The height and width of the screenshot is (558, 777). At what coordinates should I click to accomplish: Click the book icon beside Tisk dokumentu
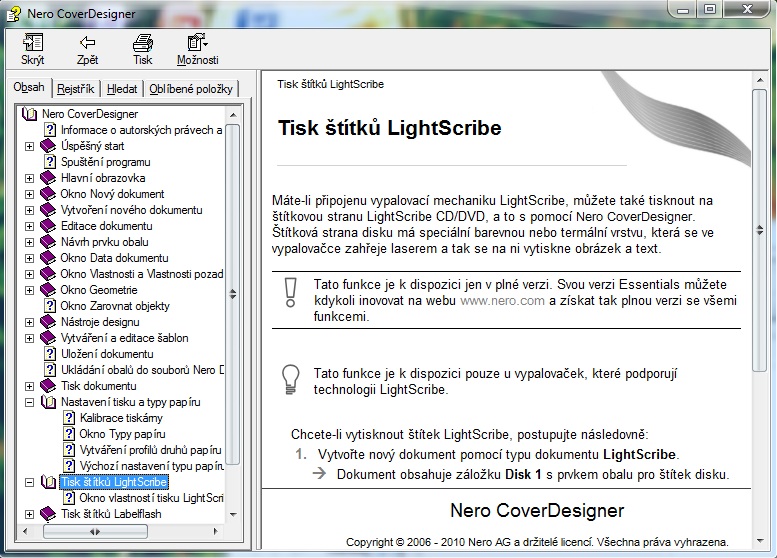(x=48, y=386)
